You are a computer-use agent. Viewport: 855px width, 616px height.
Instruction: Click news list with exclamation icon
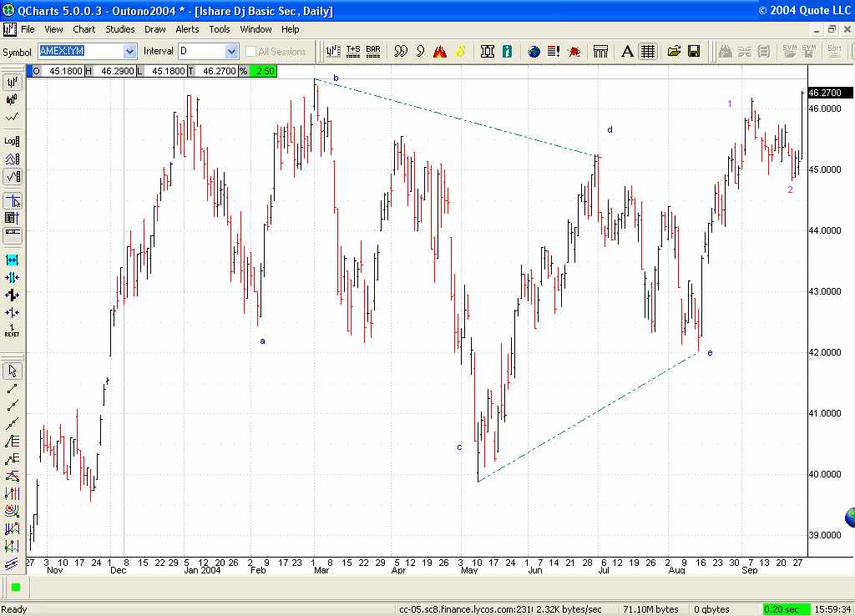554,51
